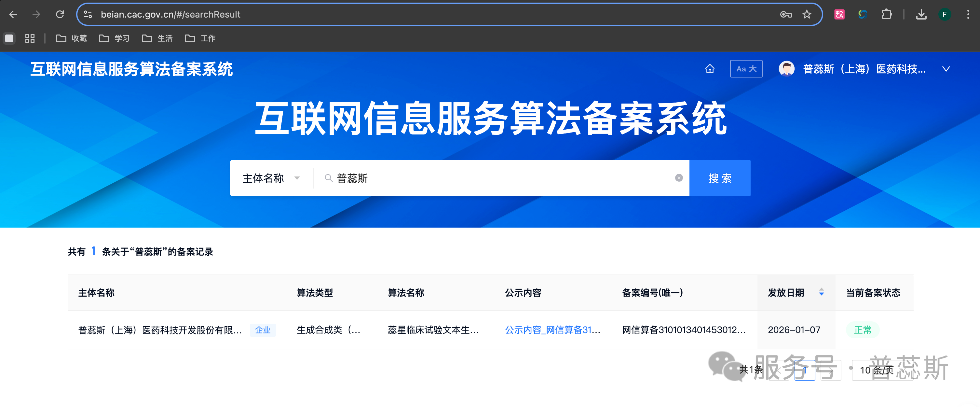The height and width of the screenshot is (407, 980).
Task: Toggle the 'Aa 大' font size setting
Action: (x=746, y=68)
